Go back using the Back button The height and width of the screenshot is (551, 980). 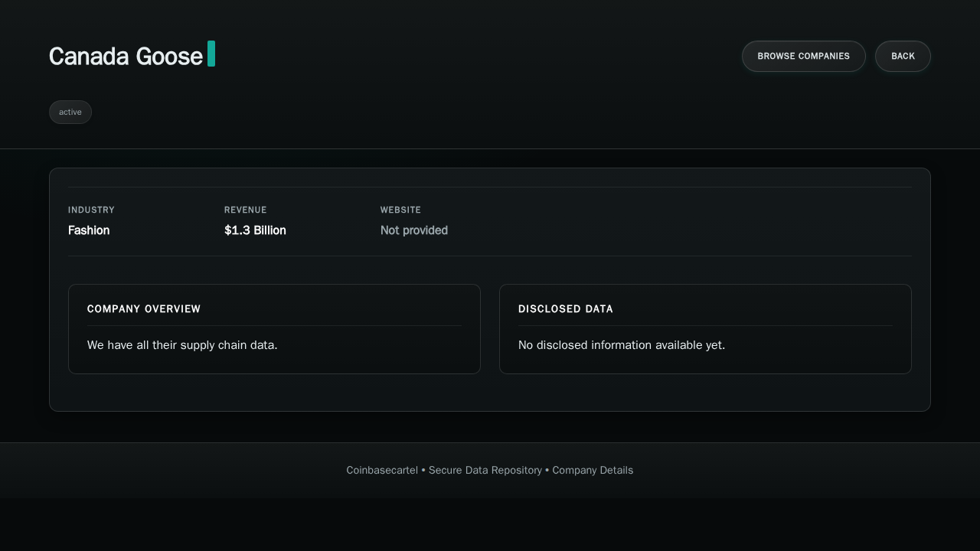tap(903, 56)
